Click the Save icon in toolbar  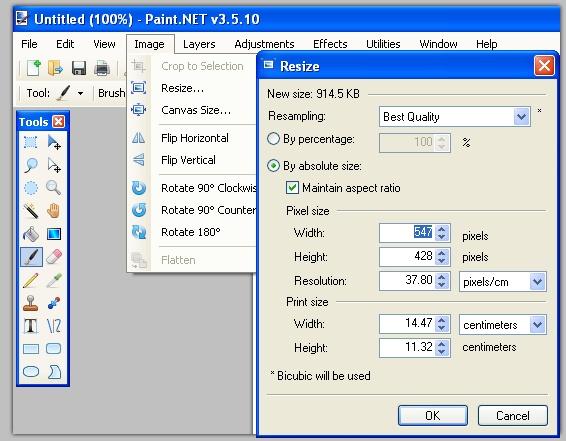pyautogui.click(x=79, y=68)
